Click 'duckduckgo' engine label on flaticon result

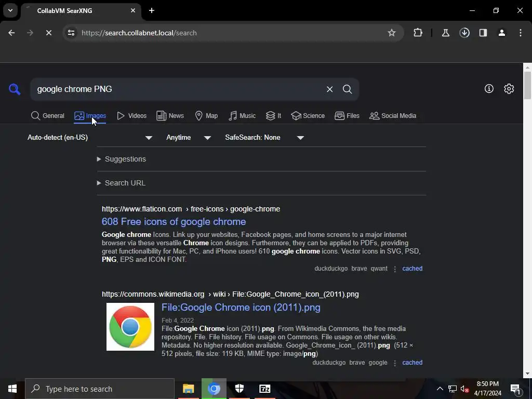point(331,269)
